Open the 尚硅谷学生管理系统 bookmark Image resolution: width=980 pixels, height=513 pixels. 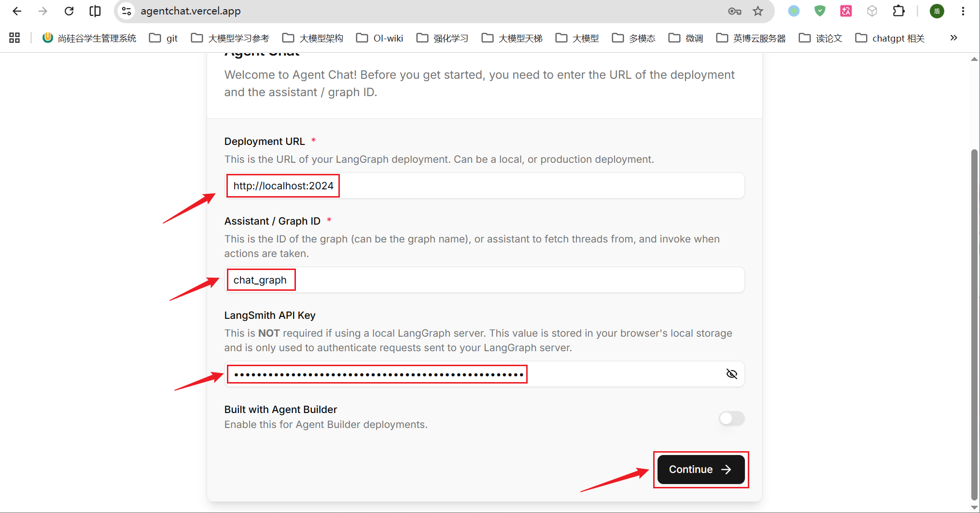tap(89, 38)
